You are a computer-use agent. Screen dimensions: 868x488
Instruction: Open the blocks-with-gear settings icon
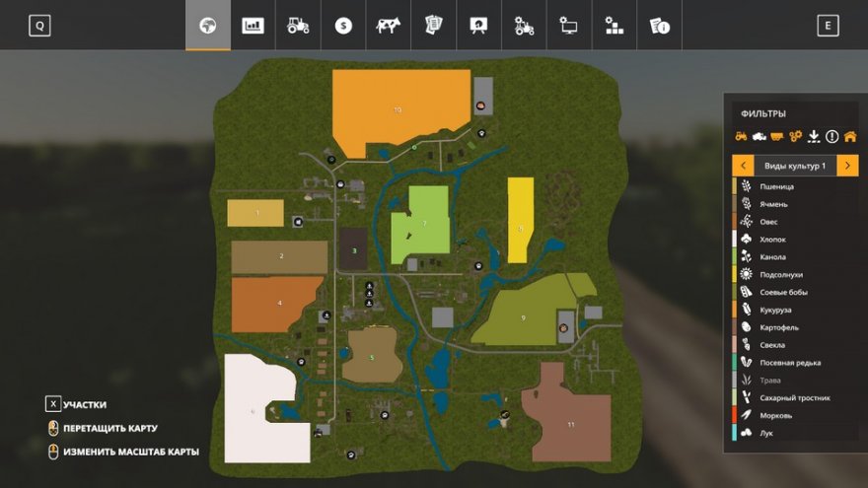614,25
